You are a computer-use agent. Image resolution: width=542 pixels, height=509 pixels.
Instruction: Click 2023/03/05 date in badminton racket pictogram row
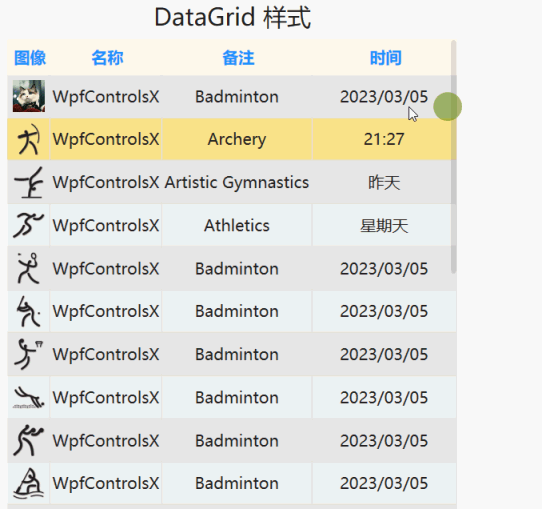click(384, 268)
